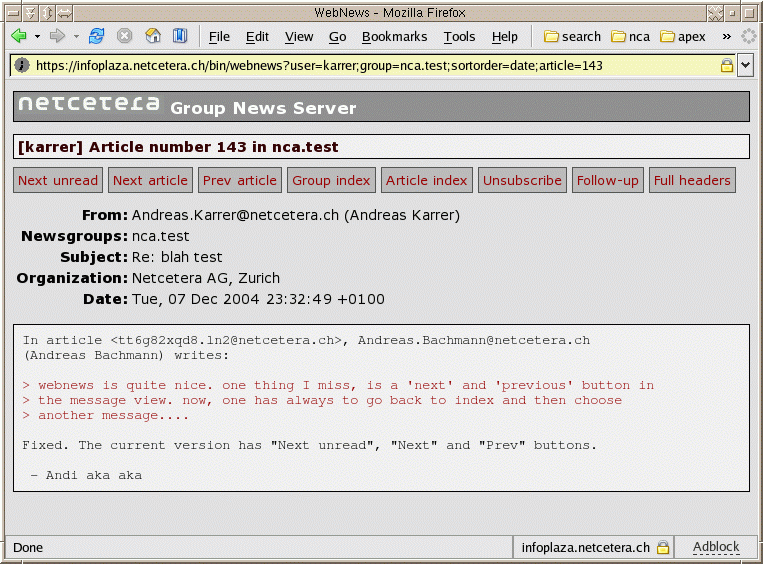
Task: Open the Bookmarks sidebar icon
Action: 180,36
